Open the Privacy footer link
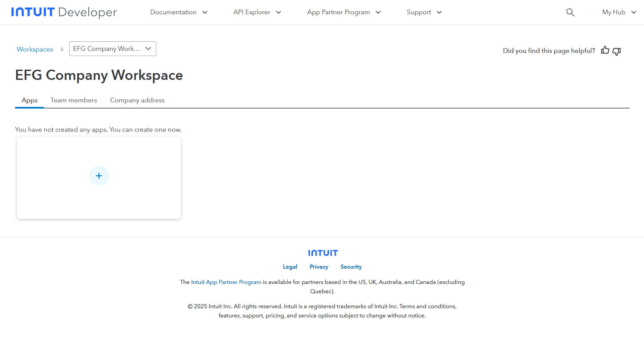This screenshot has height=340, width=644. click(x=319, y=267)
